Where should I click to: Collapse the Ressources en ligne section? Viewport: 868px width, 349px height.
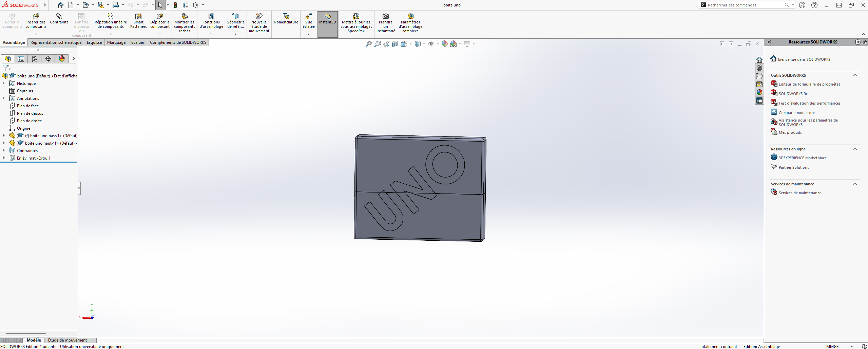pyautogui.click(x=855, y=149)
